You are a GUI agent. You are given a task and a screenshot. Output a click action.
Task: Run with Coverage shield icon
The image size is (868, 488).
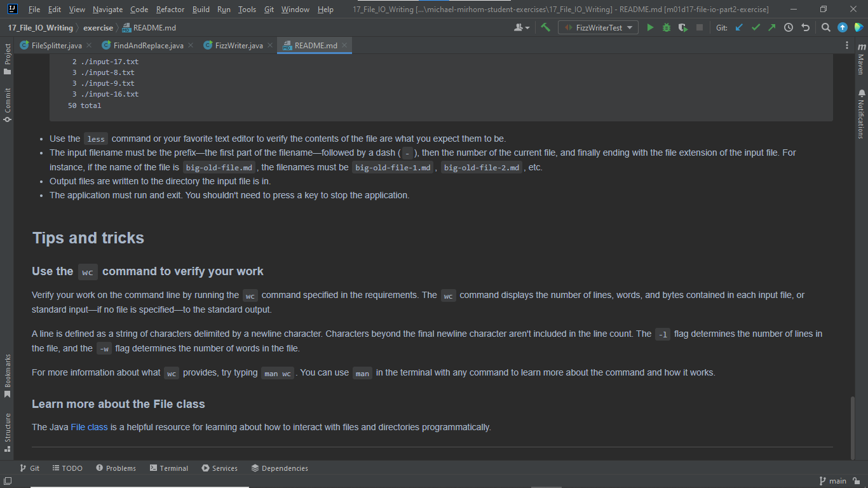[683, 27]
